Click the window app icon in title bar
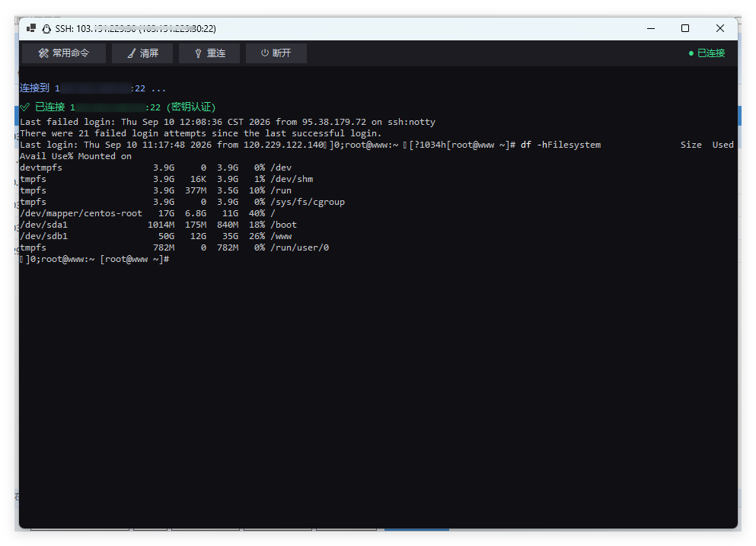 [x=31, y=28]
